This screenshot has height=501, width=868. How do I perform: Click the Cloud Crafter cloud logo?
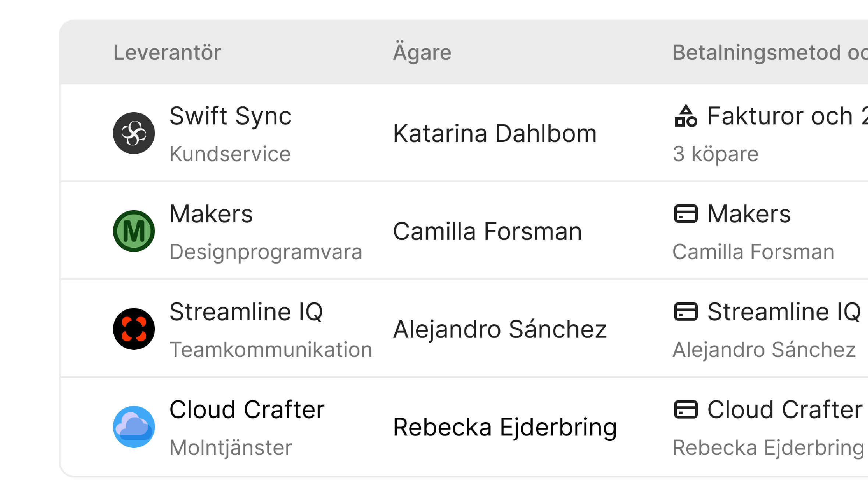click(134, 427)
